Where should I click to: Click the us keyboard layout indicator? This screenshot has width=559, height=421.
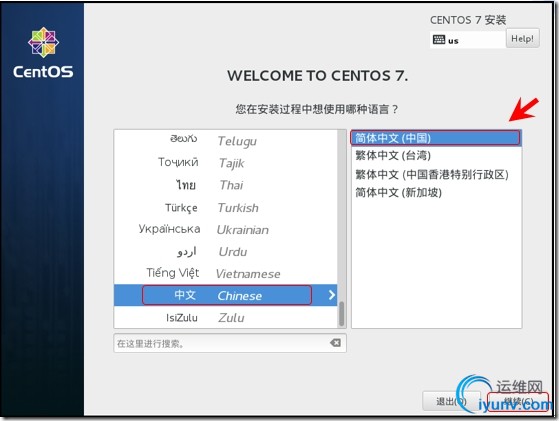point(468,40)
